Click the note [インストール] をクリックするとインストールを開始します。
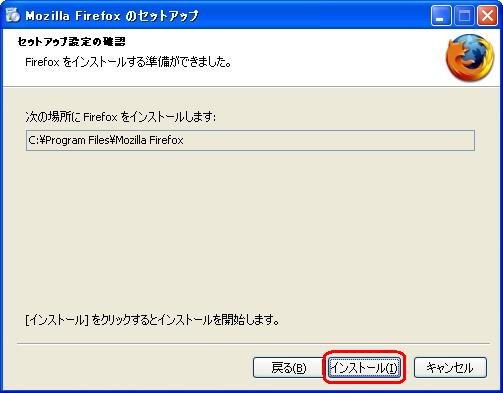 point(152,320)
